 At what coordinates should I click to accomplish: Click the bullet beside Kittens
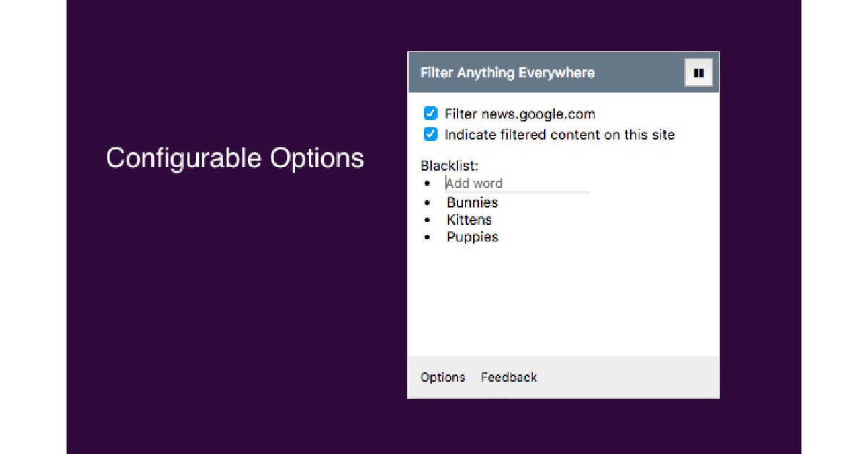pos(427,220)
